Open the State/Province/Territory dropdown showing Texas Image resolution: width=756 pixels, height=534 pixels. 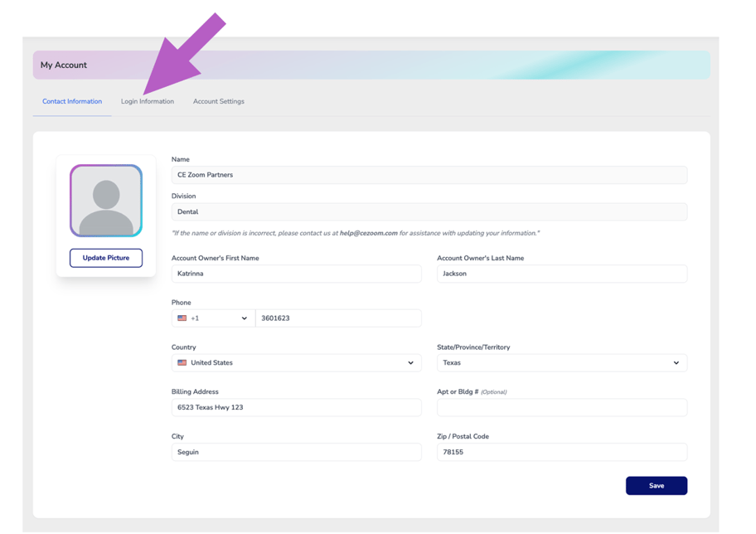[x=561, y=362]
